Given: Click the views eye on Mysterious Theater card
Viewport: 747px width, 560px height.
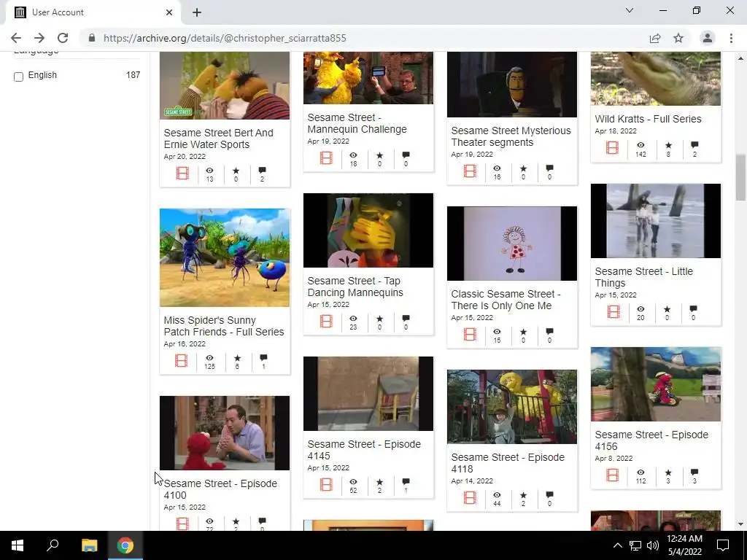Looking at the screenshot, I should [497, 168].
